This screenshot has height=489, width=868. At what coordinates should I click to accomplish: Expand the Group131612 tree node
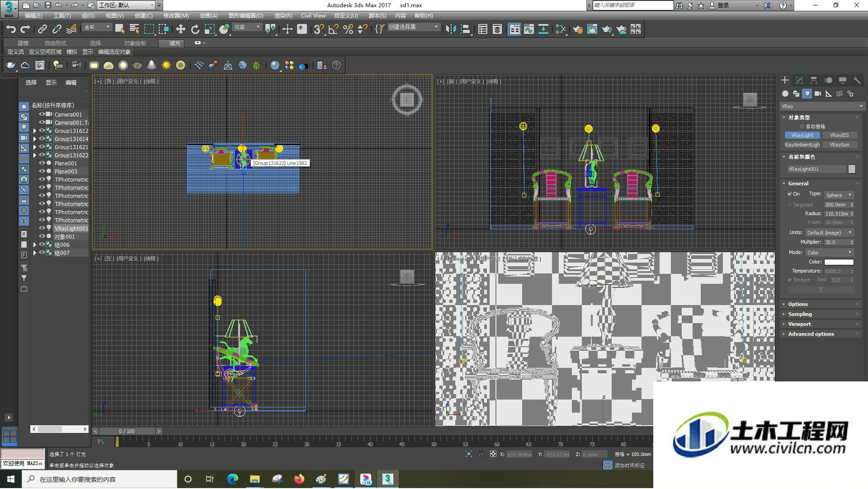(34, 131)
